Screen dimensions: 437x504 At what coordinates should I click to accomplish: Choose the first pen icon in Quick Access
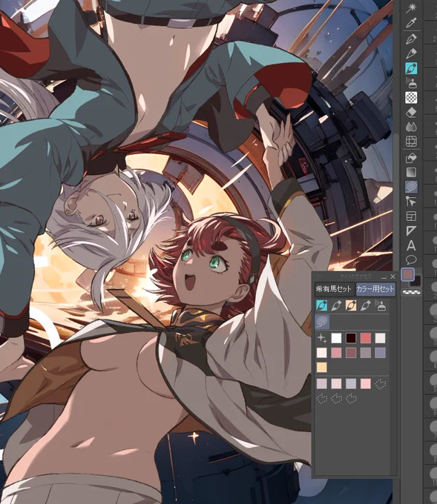(336, 305)
